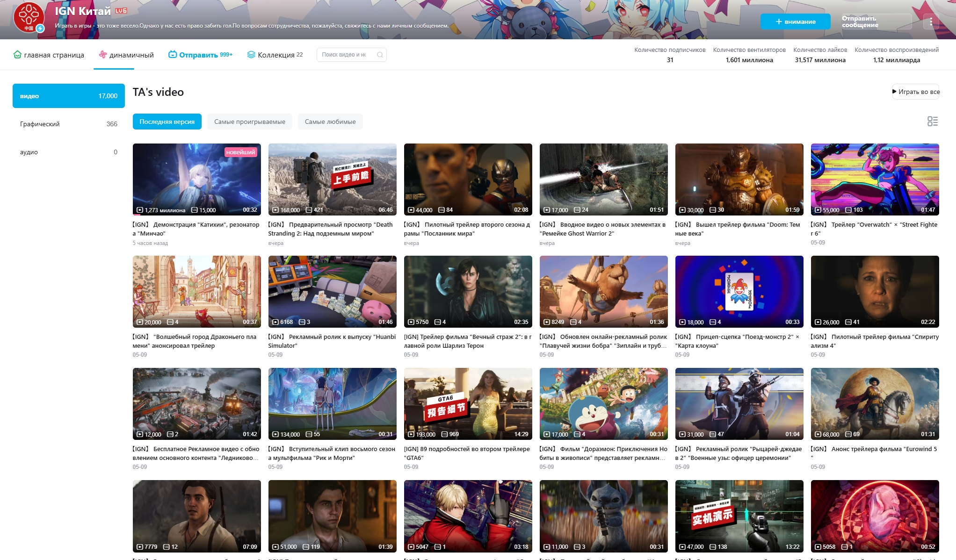Image resolution: width=956 pixels, height=560 pixels.
Task: Open the Joker card video thumbnail
Action: (x=739, y=292)
